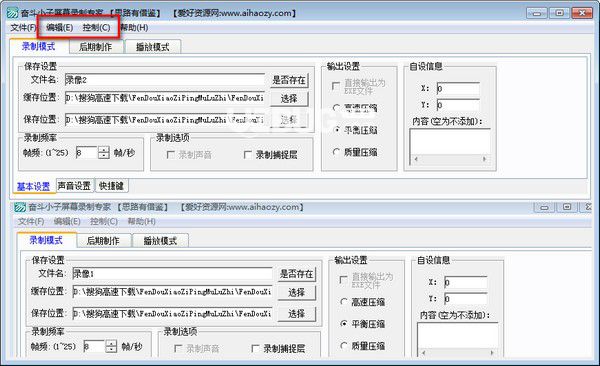Select the 基本设置 bottom tab
600x366 pixels.
33,186
